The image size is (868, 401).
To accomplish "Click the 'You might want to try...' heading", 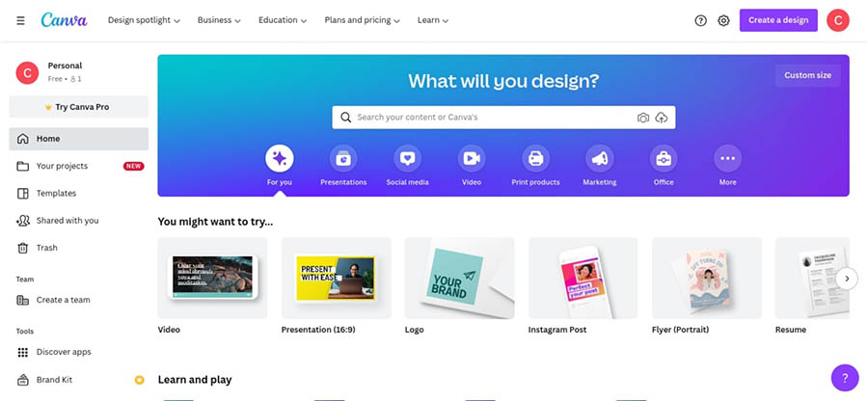I will point(215,222).
